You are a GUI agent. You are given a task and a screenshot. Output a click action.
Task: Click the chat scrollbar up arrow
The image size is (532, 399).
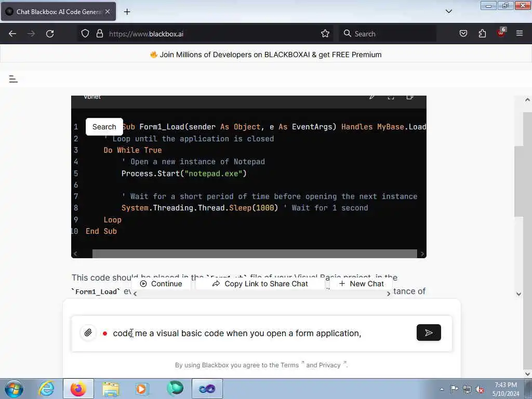(x=527, y=100)
